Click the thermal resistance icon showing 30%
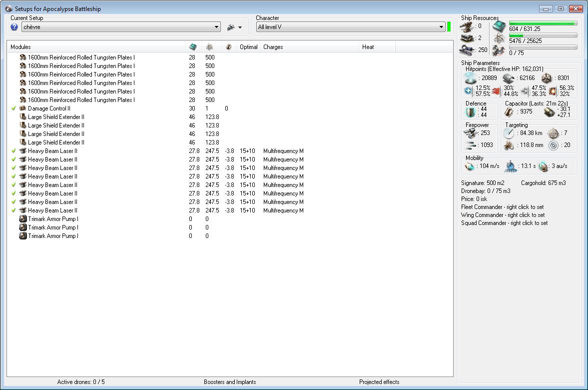This screenshot has width=588, height=390. click(x=496, y=91)
